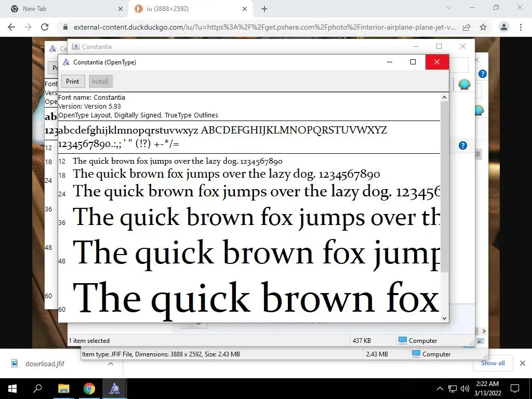Viewport: 532px width, 399px height.
Task: Switch to Chrome in taskbar
Action: pyautogui.click(x=89, y=389)
